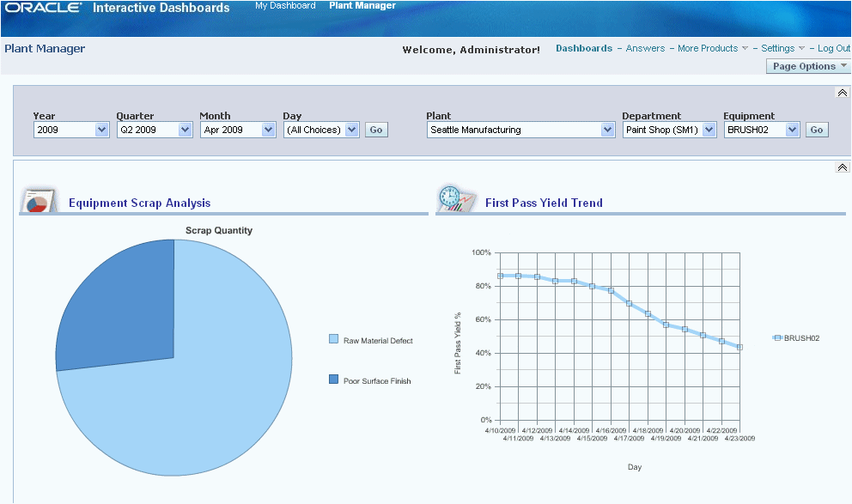Image resolution: width=852 pixels, height=504 pixels.
Task: Open the Month dropdown showing Apr 2009
Action: 238,130
